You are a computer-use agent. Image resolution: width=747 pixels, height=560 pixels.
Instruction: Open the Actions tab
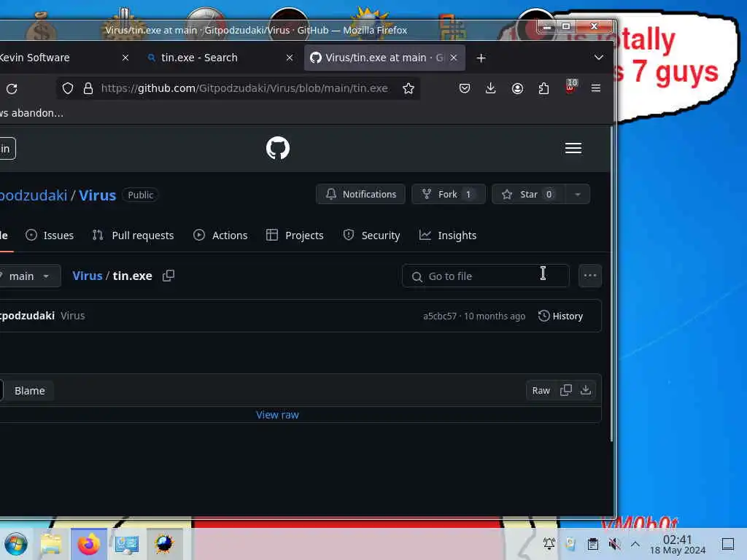pyautogui.click(x=220, y=236)
